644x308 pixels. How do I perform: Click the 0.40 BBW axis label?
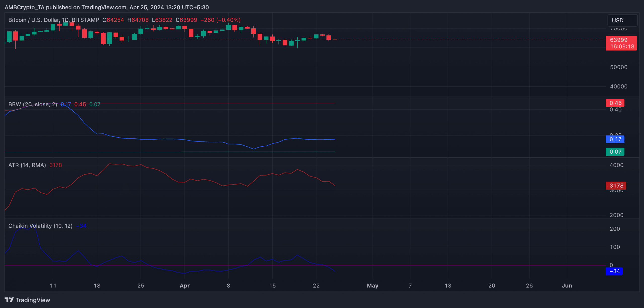(x=616, y=110)
